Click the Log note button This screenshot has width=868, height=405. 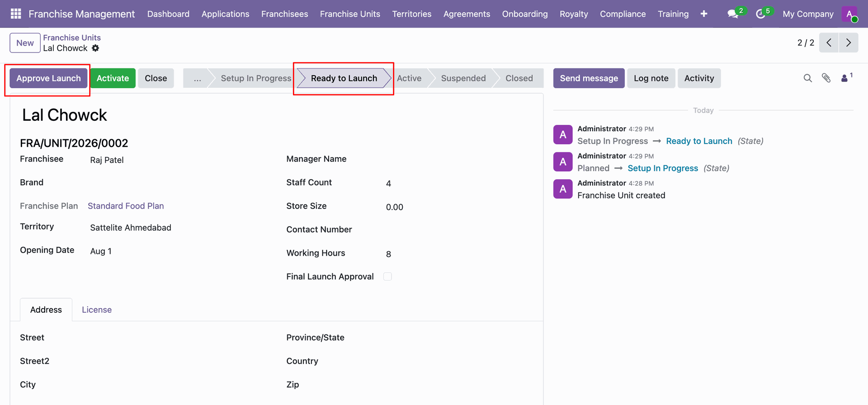pyautogui.click(x=651, y=78)
